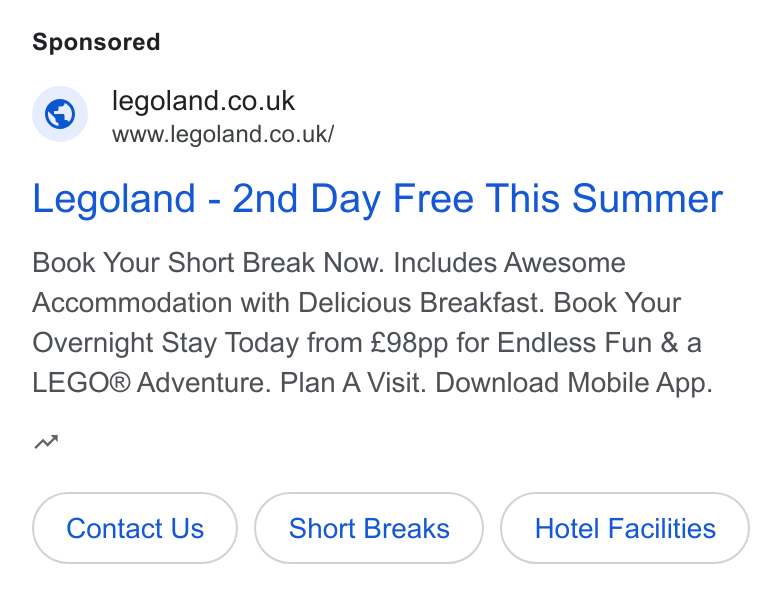760x596 pixels.
Task: Click the £98pp price text
Action: 410,343
